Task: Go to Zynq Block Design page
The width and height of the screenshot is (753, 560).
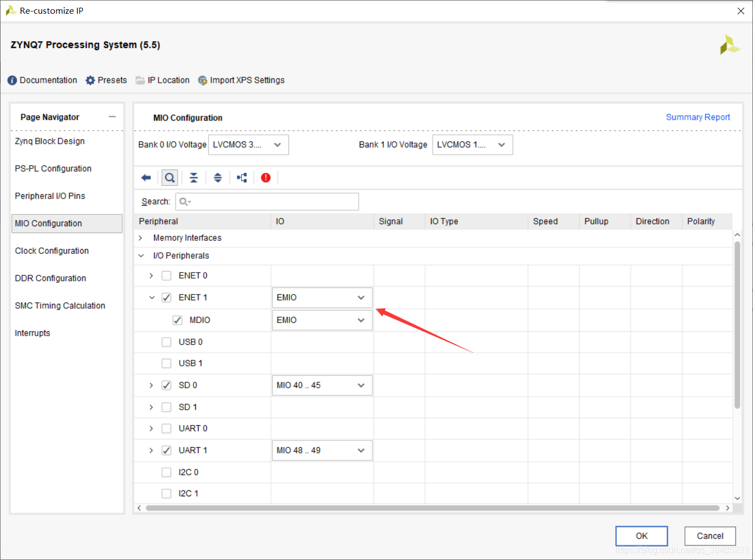Action: pyautogui.click(x=50, y=142)
